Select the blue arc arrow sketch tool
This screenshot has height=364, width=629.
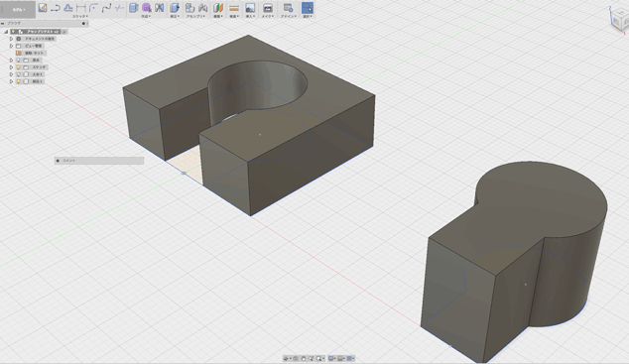pyautogui.click(x=56, y=8)
